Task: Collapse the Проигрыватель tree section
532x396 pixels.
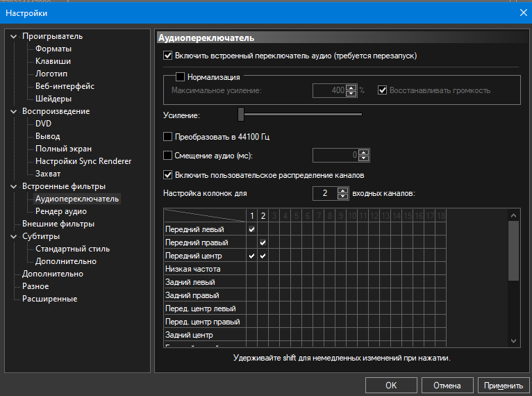Action: (x=15, y=36)
